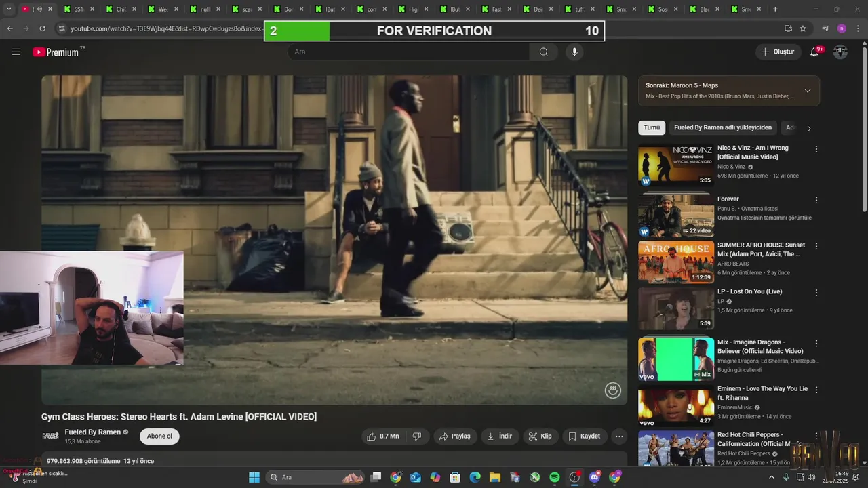Viewport: 868px width, 488px height.
Task: Mute the playing YouTube tab audio icon
Action: (x=39, y=9)
